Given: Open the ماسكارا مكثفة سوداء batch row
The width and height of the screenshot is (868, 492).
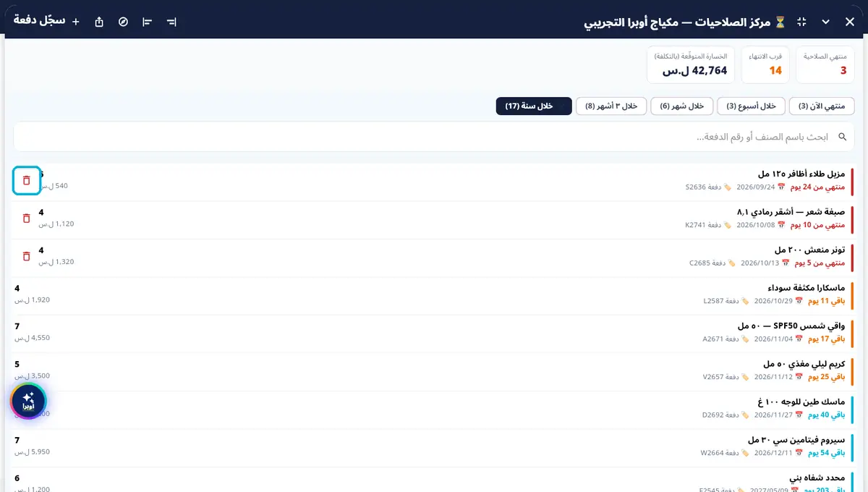Looking at the screenshot, I should [x=434, y=296].
